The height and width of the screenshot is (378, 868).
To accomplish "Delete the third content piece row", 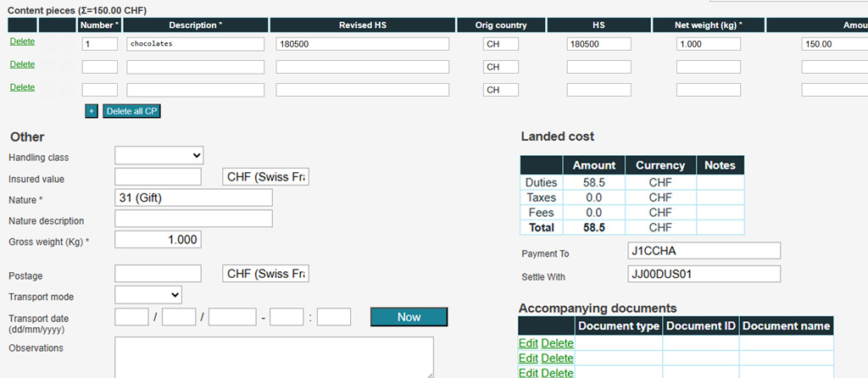I will 22,87.
